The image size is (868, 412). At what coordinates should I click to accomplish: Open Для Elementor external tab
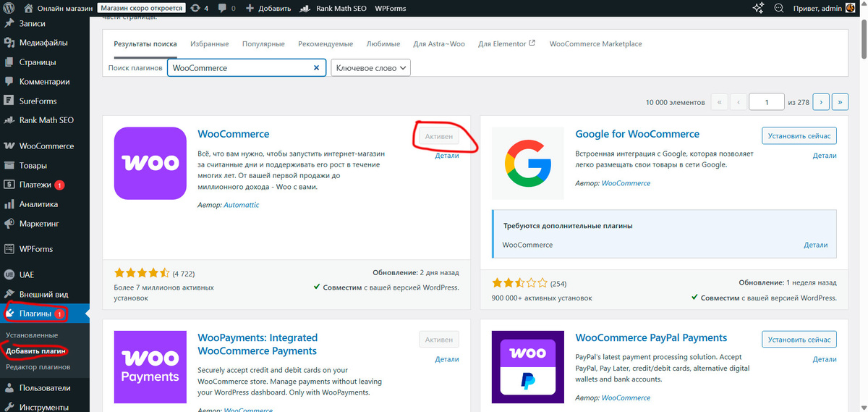(x=506, y=44)
